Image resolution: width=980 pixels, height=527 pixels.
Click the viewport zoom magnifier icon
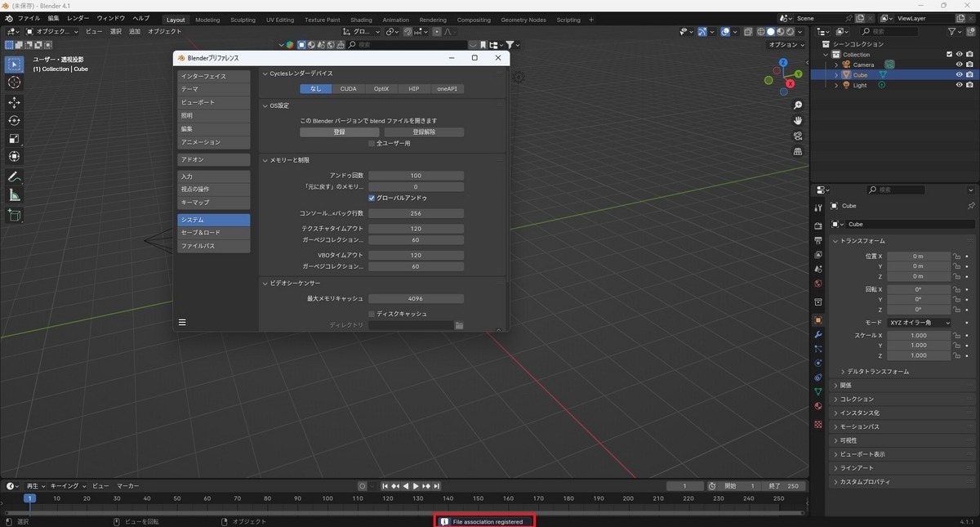coord(798,105)
